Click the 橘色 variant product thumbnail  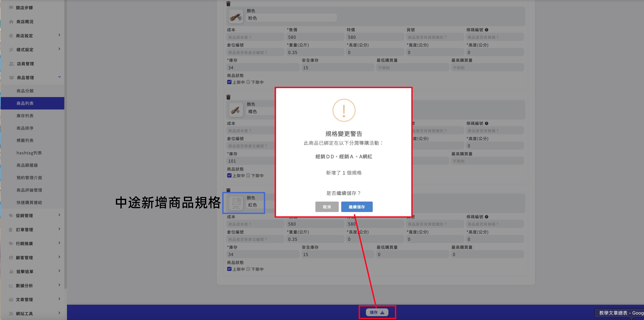pyautogui.click(x=236, y=110)
